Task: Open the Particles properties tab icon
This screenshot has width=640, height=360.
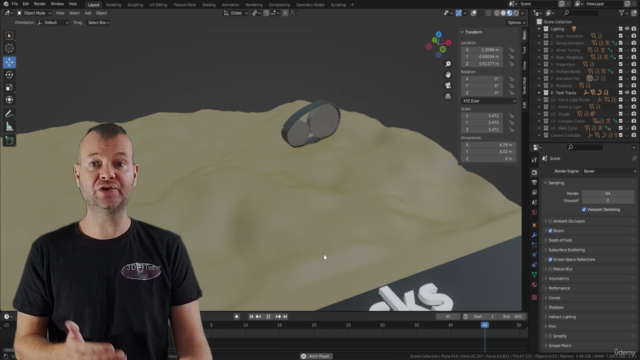Action: [x=534, y=245]
